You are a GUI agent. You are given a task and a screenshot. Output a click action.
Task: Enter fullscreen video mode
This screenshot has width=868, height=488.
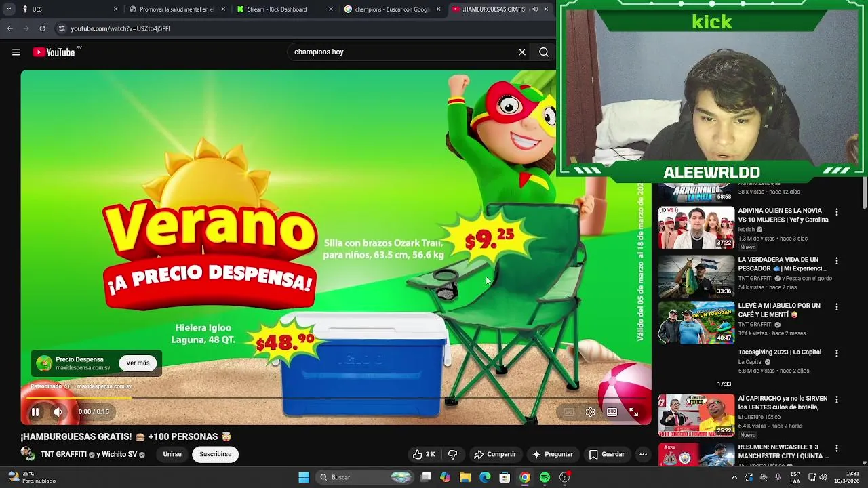coord(633,411)
